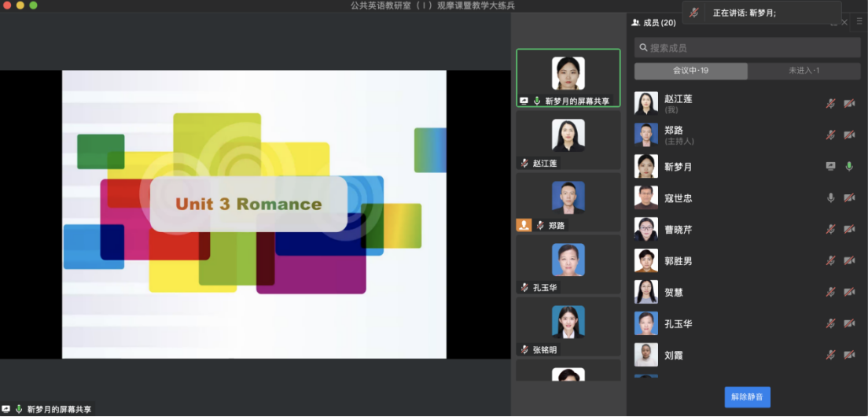The image size is (868, 417).
Task: Click the 搜索成员 search field
Action: (747, 48)
